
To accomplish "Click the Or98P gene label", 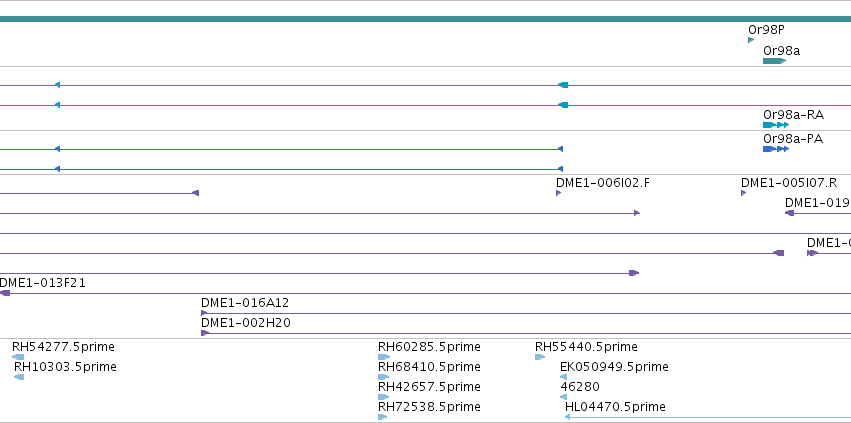I will click(x=766, y=30).
